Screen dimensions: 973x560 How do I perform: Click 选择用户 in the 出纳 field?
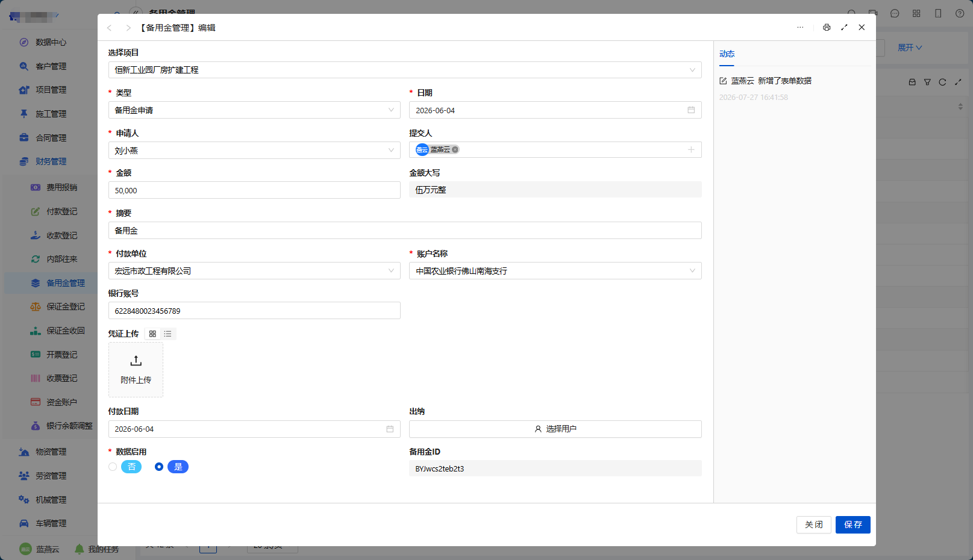(555, 429)
